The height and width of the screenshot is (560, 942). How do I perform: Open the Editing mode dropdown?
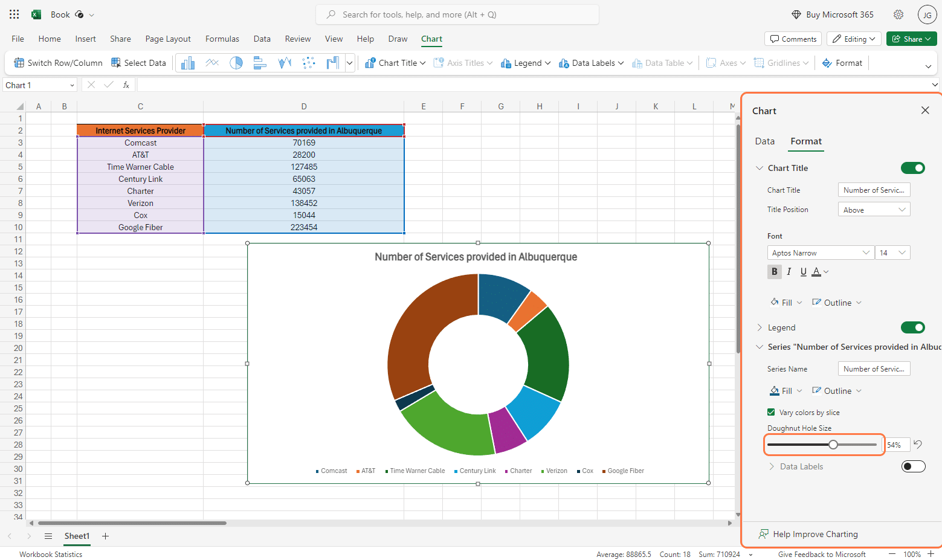(854, 39)
